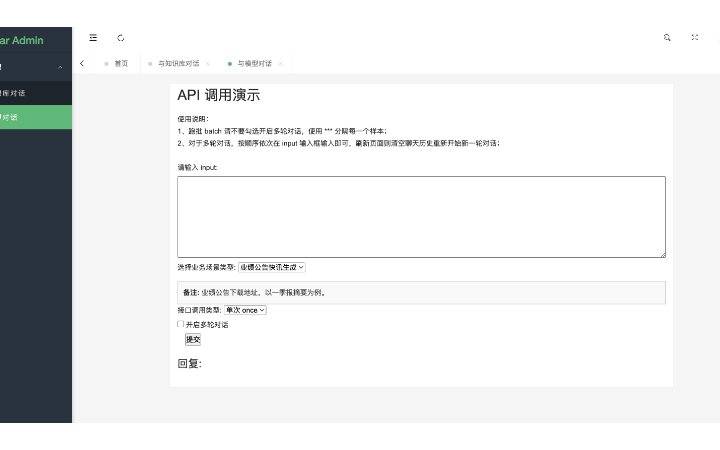This screenshot has width=720, height=450.
Task: Toggle the sidebar collapse hamburger icon
Action: pyautogui.click(x=93, y=38)
